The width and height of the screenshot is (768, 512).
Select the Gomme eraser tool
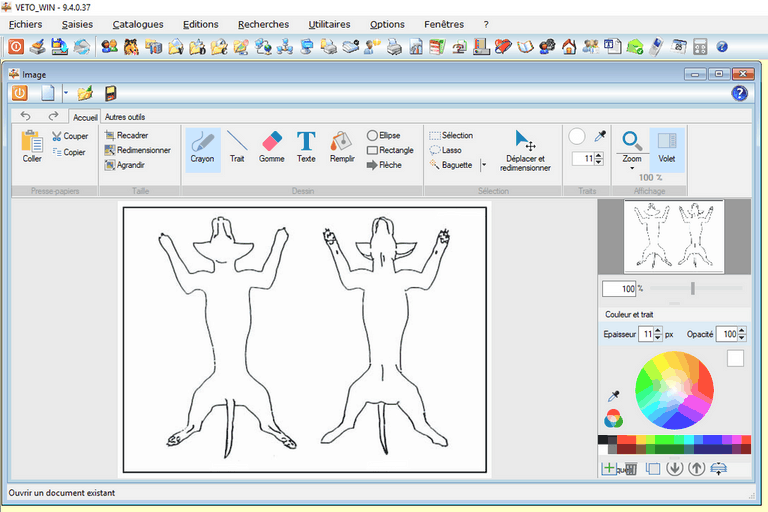(x=271, y=148)
